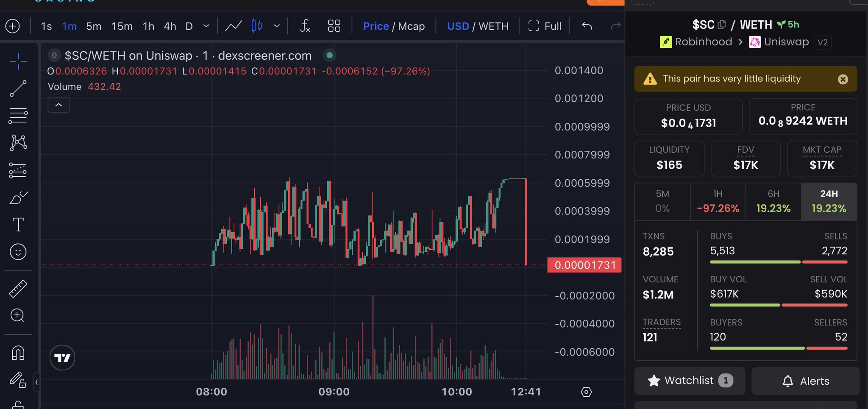
Task: Dismiss the low liquidity warning
Action: coord(843,79)
